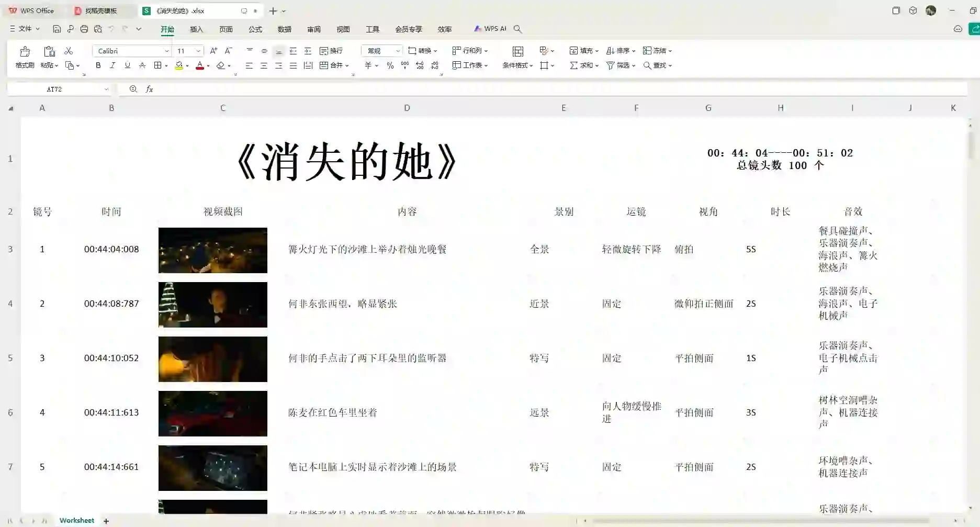Screen dimensions: 980x527
Task: Toggle center alignment for the cell
Action: coord(264,65)
